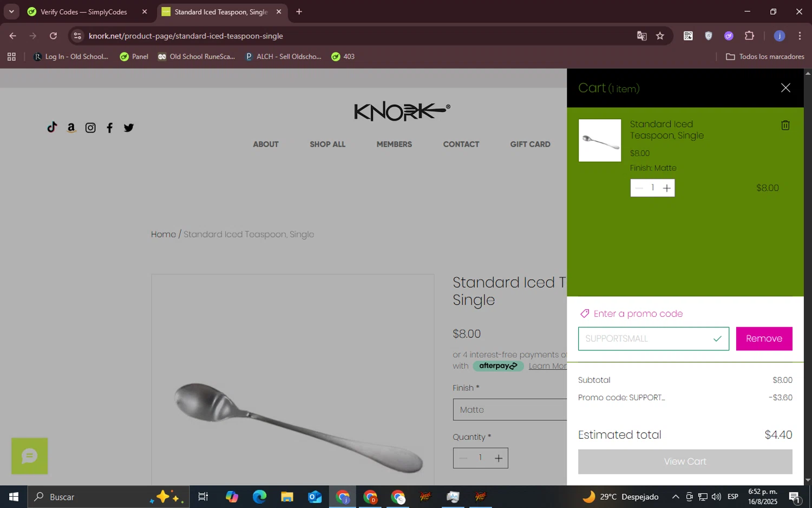
Task: Increase product page quantity with plus
Action: (x=499, y=458)
